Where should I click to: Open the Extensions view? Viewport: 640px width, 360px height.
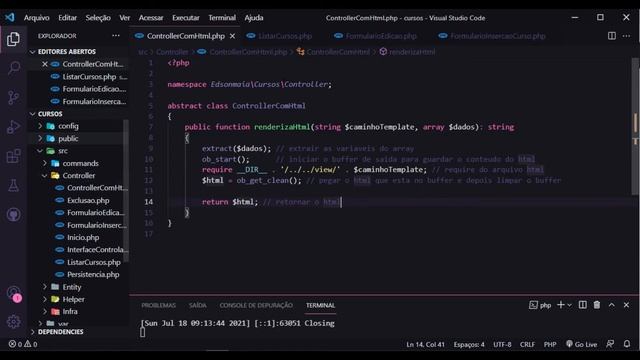pos(13,156)
